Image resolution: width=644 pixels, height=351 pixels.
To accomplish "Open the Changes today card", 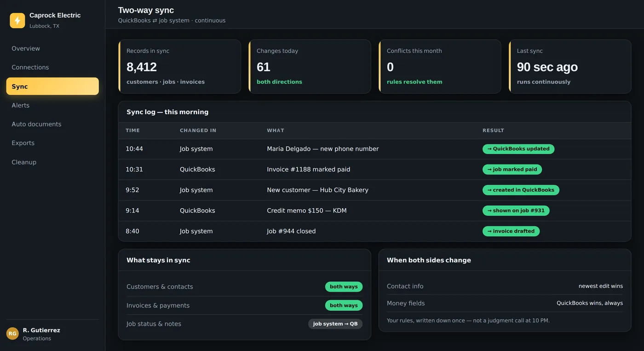I will click(310, 66).
